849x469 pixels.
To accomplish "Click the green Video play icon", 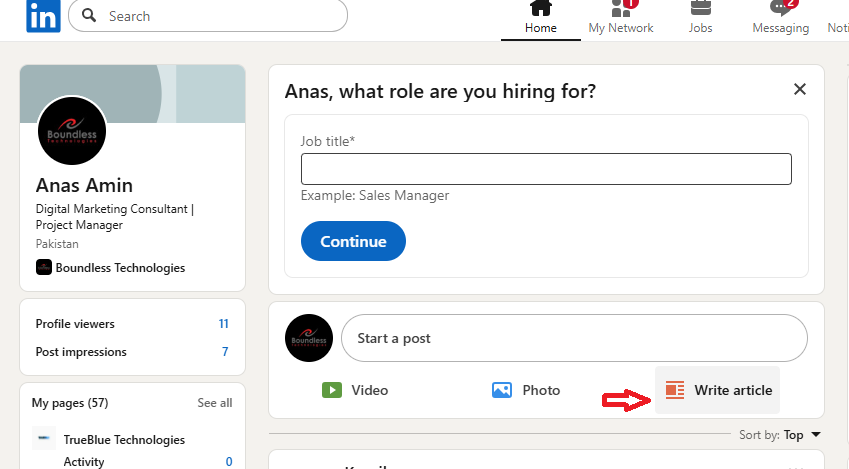I will point(332,390).
